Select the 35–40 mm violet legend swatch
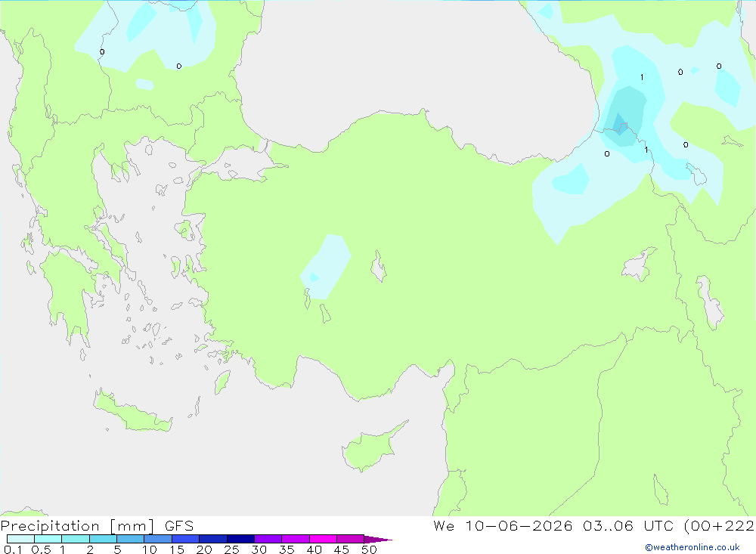Screen dimensions: 756x554 click(x=296, y=539)
